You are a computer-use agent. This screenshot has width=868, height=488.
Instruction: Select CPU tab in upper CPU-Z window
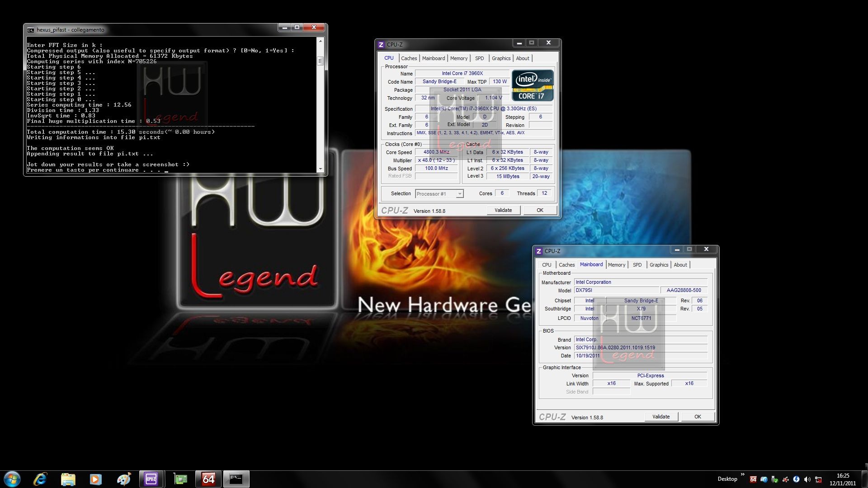pyautogui.click(x=389, y=58)
